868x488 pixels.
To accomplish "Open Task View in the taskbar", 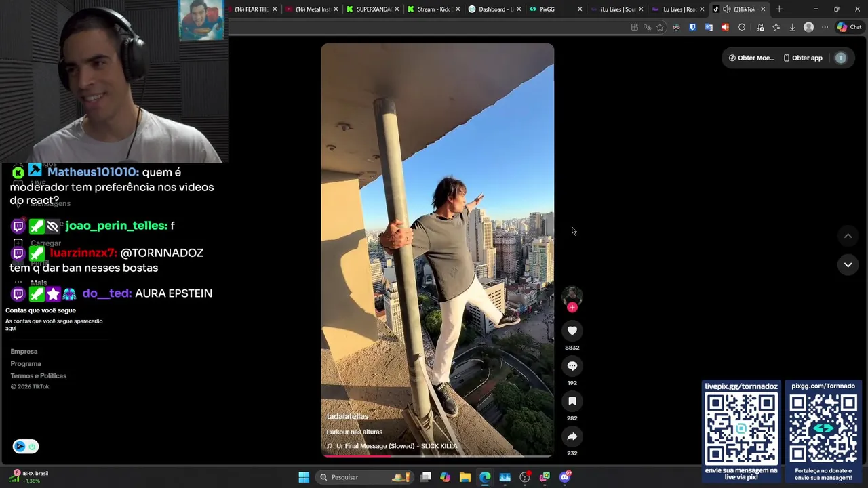I will (x=426, y=477).
